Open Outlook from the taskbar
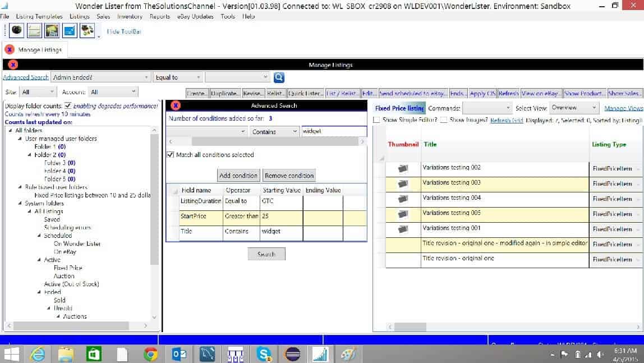Screen dimensions: 644x363 [179, 354]
